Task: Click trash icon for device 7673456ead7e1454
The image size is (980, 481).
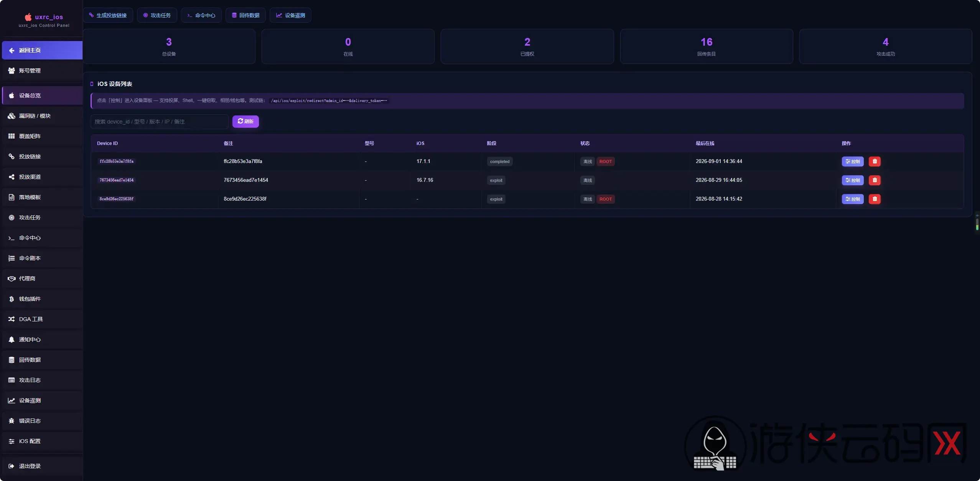Action: [875, 180]
